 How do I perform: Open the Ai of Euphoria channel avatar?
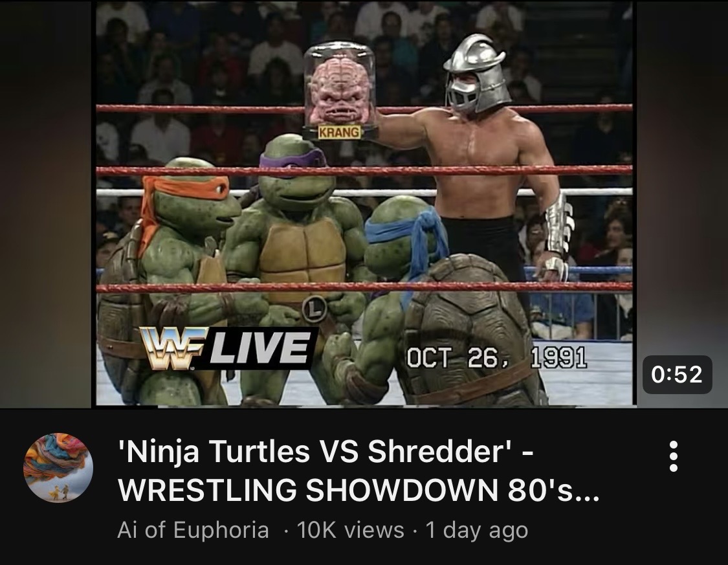(x=58, y=467)
